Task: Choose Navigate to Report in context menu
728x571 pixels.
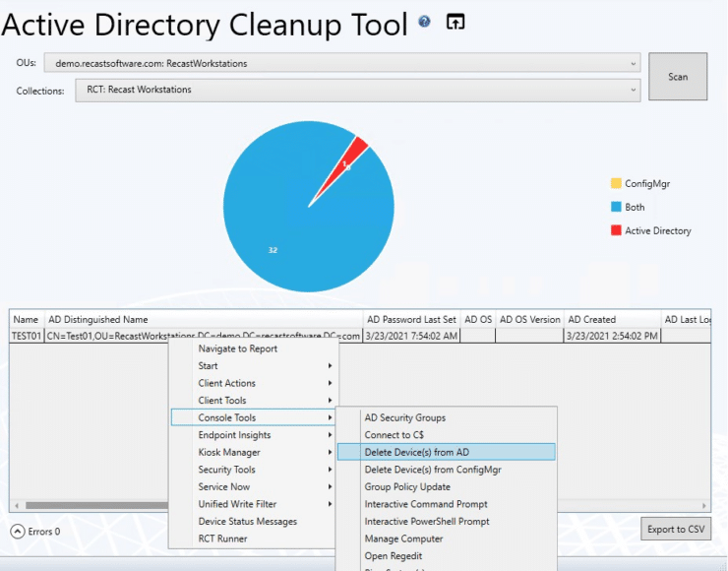Action: (253, 349)
